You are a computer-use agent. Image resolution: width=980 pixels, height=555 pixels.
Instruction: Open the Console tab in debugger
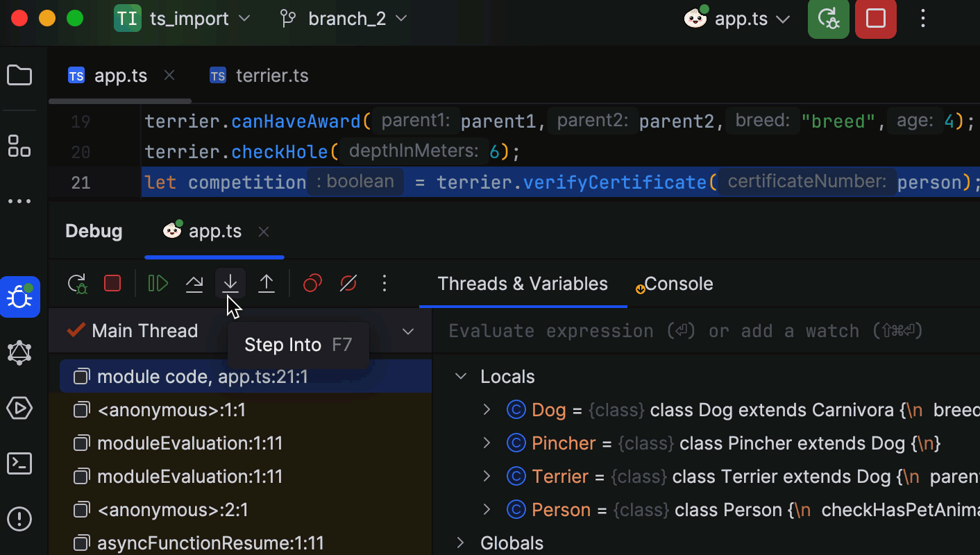[x=679, y=283]
